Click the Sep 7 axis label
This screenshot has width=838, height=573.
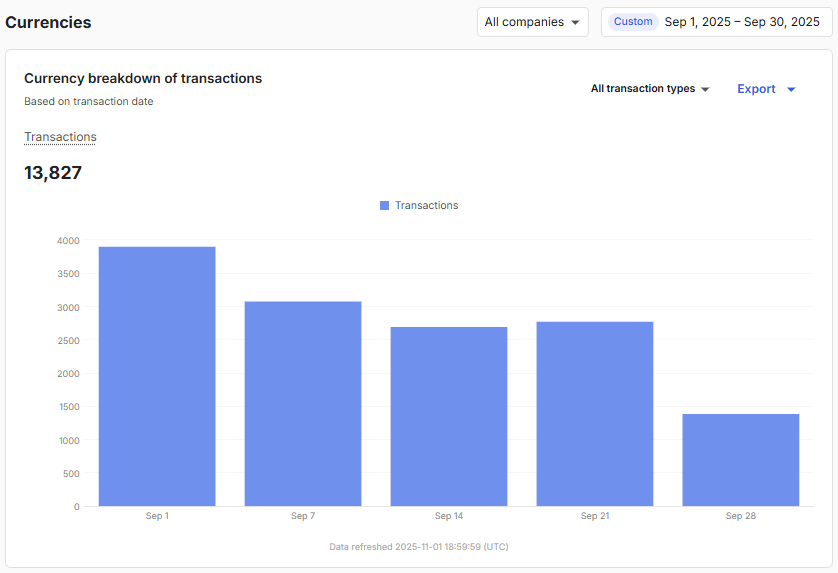pos(303,516)
